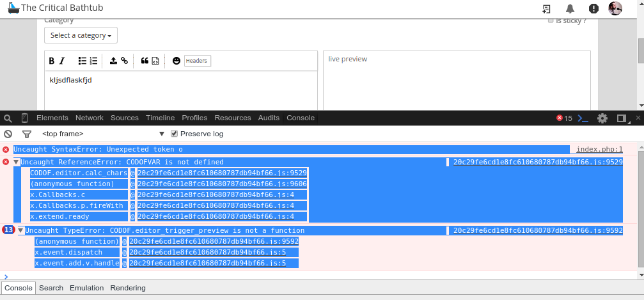Viewport: 644px width, 300px height.
Task: Click the upload file icon
Action: pyautogui.click(x=113, y=61)
